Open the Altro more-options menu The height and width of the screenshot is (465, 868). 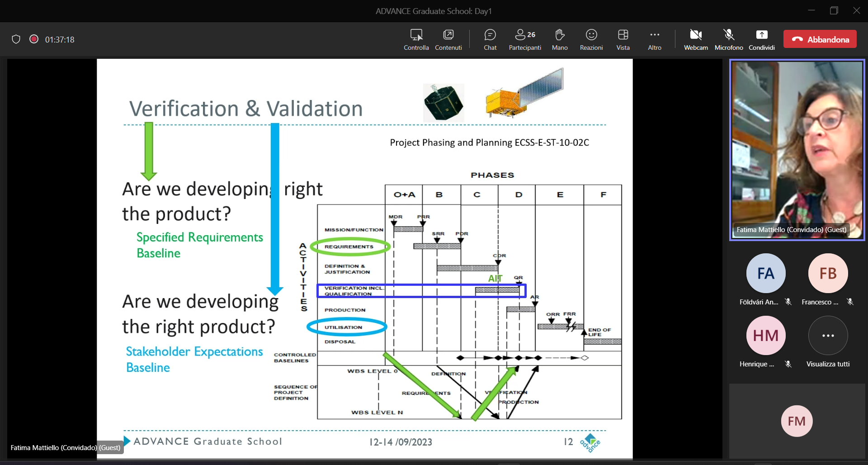(x=655, y=39)
